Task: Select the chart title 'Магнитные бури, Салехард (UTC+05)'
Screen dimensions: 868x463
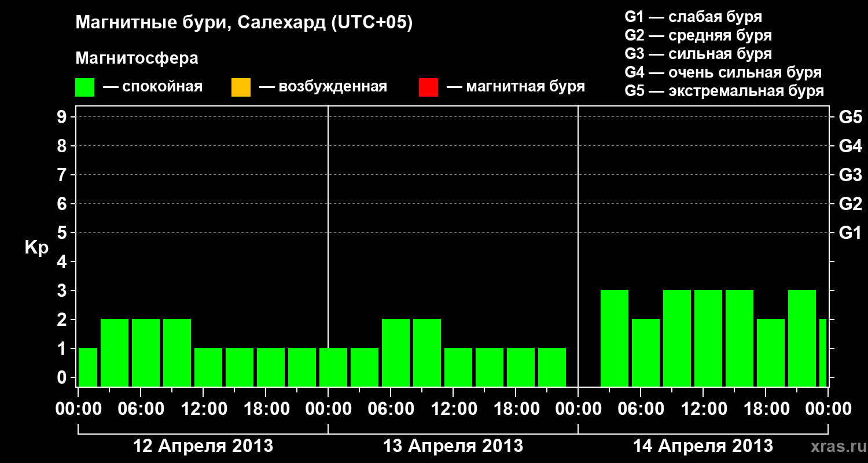Action: coord(244,23)
